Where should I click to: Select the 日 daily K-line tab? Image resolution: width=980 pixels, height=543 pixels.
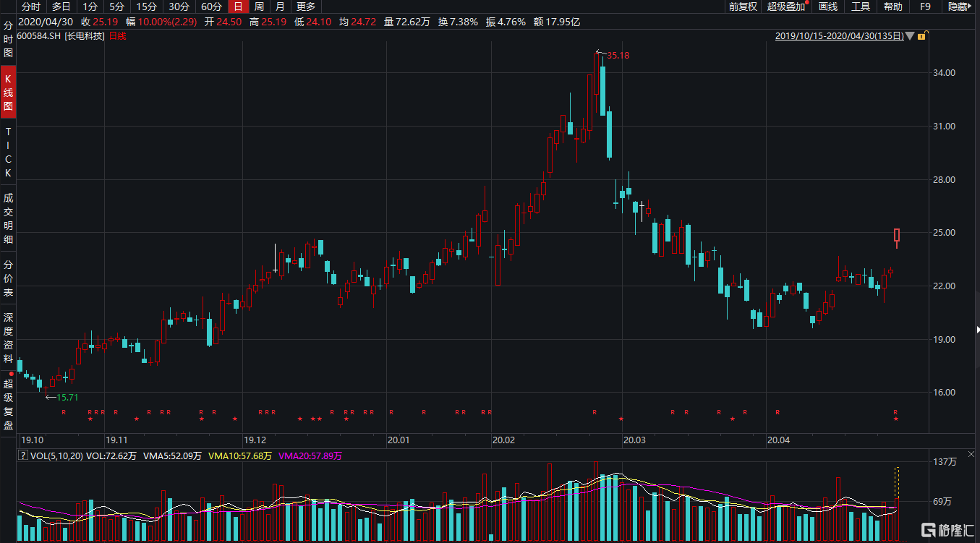pyautogui.click(x=238, y=7)
